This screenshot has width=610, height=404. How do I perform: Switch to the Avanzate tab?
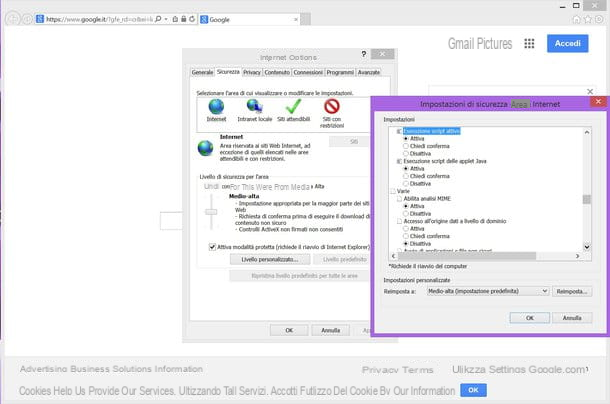pos(369,72)
